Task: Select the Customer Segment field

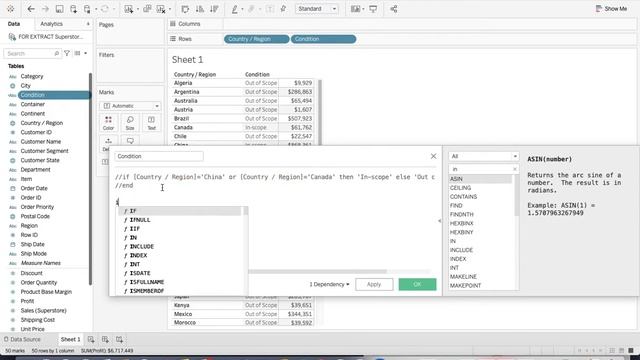Action: [44, 151]
